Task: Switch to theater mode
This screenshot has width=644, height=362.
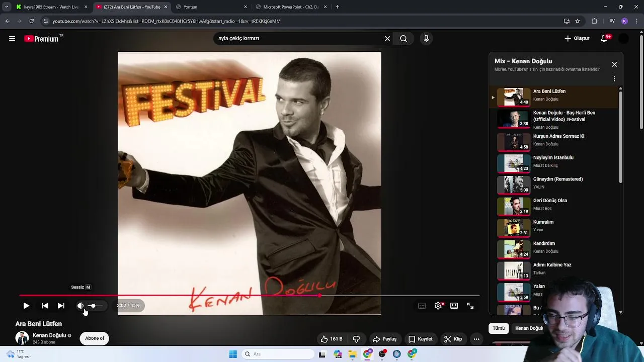Action: pos(454,306)
